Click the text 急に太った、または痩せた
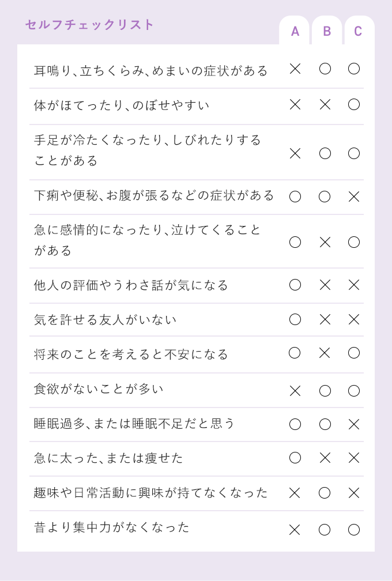 [108, 458]
